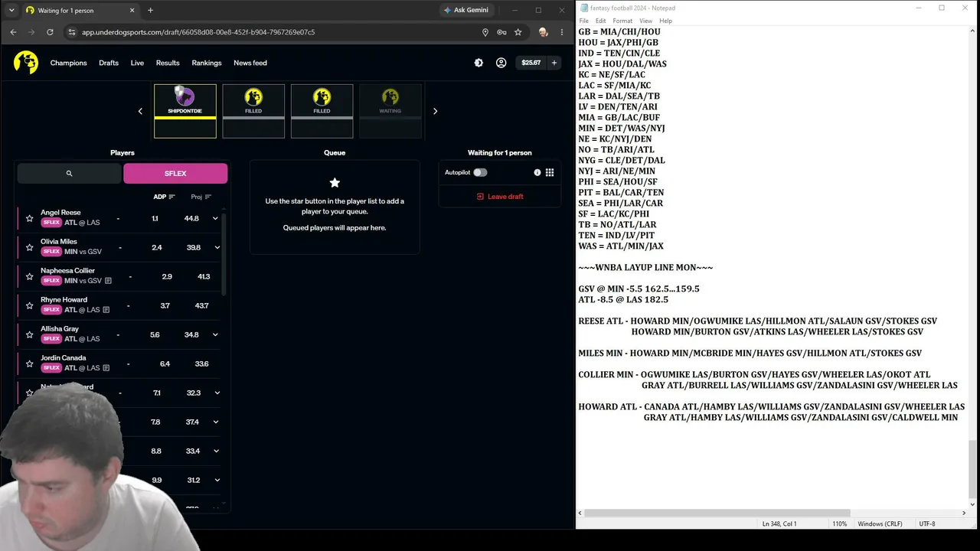Screen dimensions: 980x551
Task: Click the search magnifier in Players panel
Action: [69, 174]
